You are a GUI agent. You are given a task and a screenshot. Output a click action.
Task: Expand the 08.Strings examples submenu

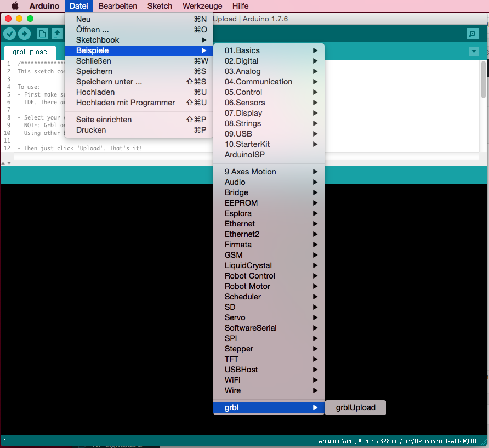click(x=269, y=123)
